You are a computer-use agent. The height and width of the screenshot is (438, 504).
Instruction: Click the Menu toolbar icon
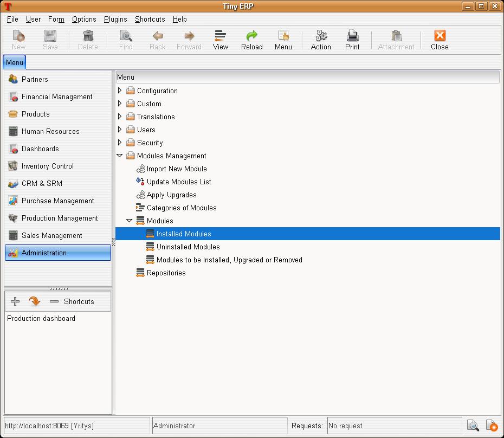click(283, 36)
